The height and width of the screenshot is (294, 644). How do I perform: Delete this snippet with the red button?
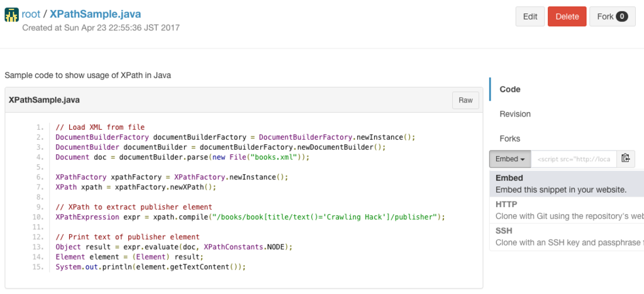[567, 16]
